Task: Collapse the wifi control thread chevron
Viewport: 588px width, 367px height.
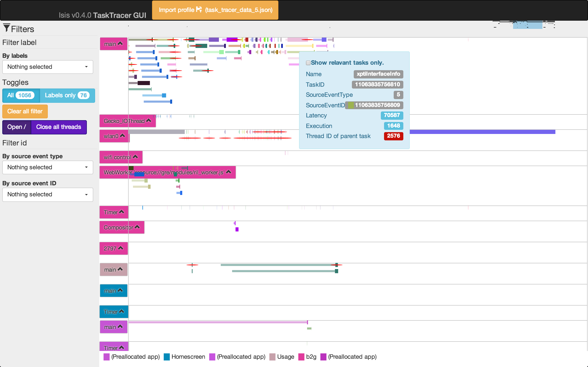Action: click(x=135, y=157)
